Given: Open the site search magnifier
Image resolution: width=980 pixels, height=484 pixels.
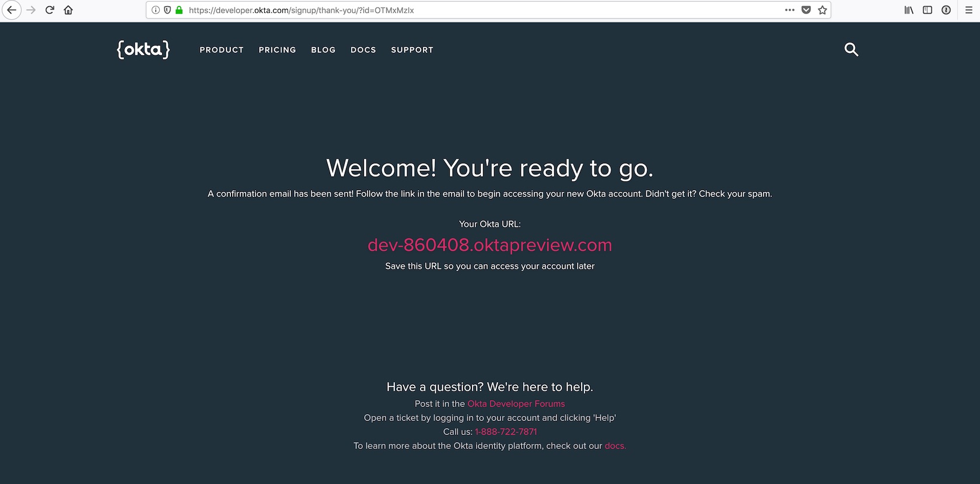Looking at the screenshot, I should point(851,50).
